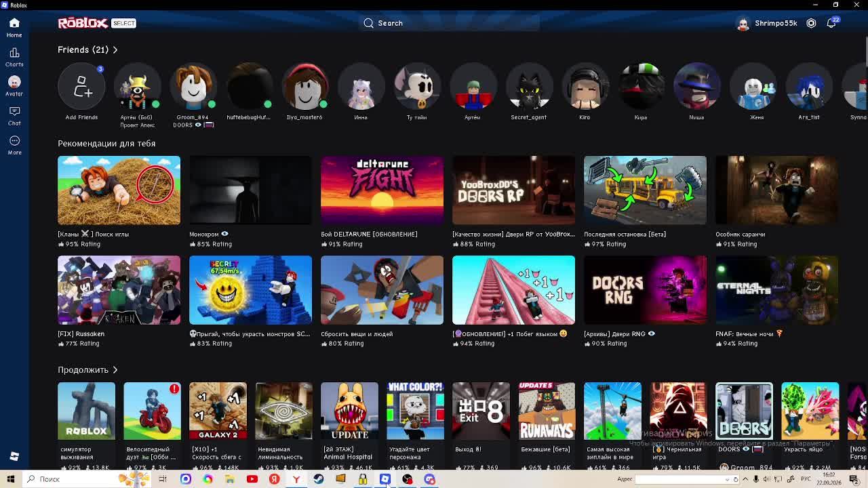
Task: Open the More menu in sidebar
Action: click(14, 145)
